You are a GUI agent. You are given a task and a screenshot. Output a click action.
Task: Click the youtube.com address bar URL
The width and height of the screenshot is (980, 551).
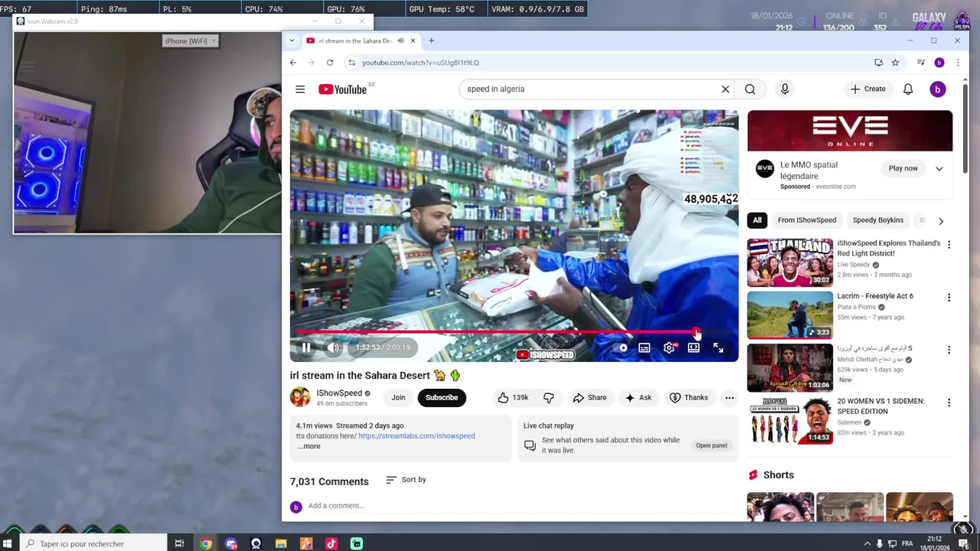coord(420,63)
